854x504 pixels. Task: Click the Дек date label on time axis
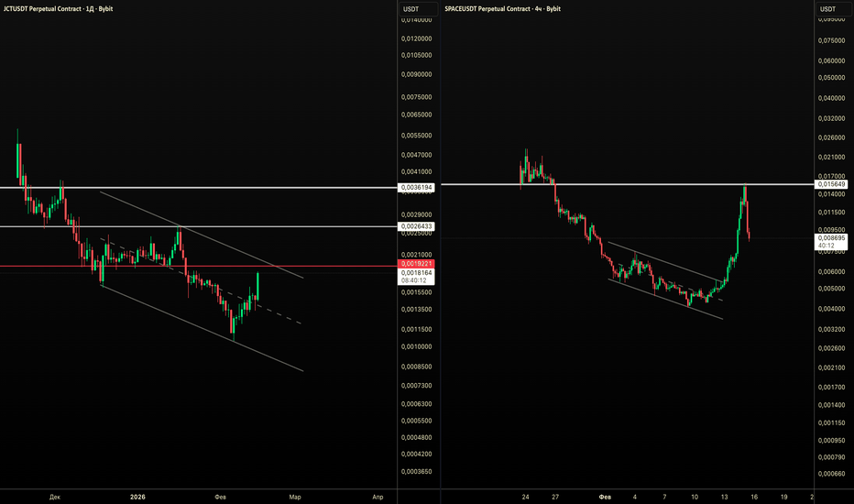point(54,497)
